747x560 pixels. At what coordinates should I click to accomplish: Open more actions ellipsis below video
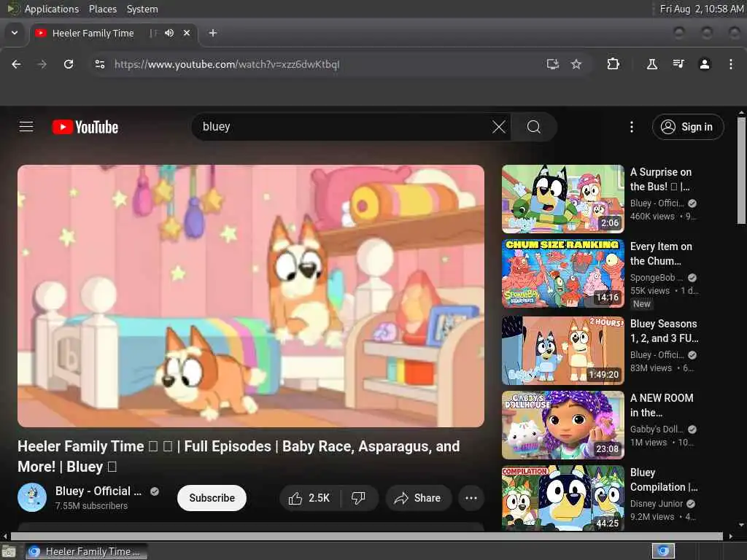tap(471, 498)
